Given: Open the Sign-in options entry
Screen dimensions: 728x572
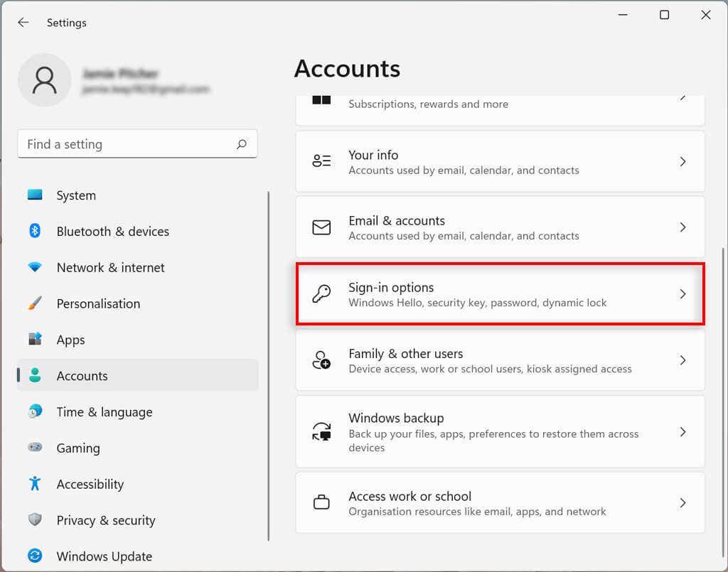Looking at the screenshot, I should 500,293.
